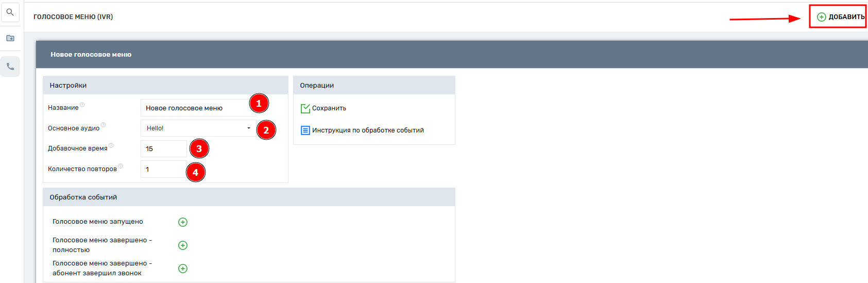Click help icon next to 'Добавочное время'
Screen dimensions: 868x283
tap(111, 146)
